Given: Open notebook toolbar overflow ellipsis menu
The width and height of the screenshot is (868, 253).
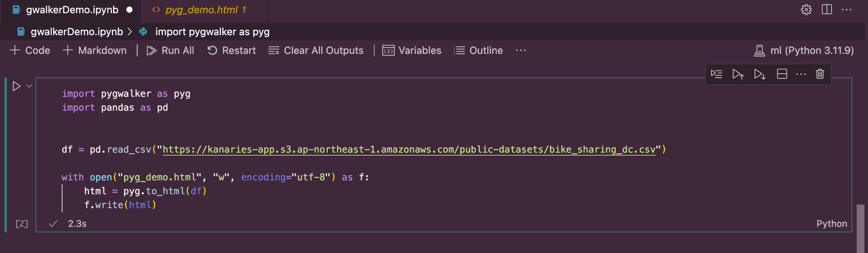Looking at the screenshot, I should [x=521, y=50].
